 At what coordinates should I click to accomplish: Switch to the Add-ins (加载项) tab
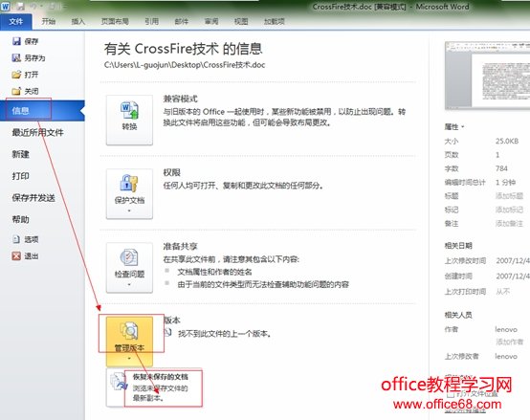pos(275,22)
